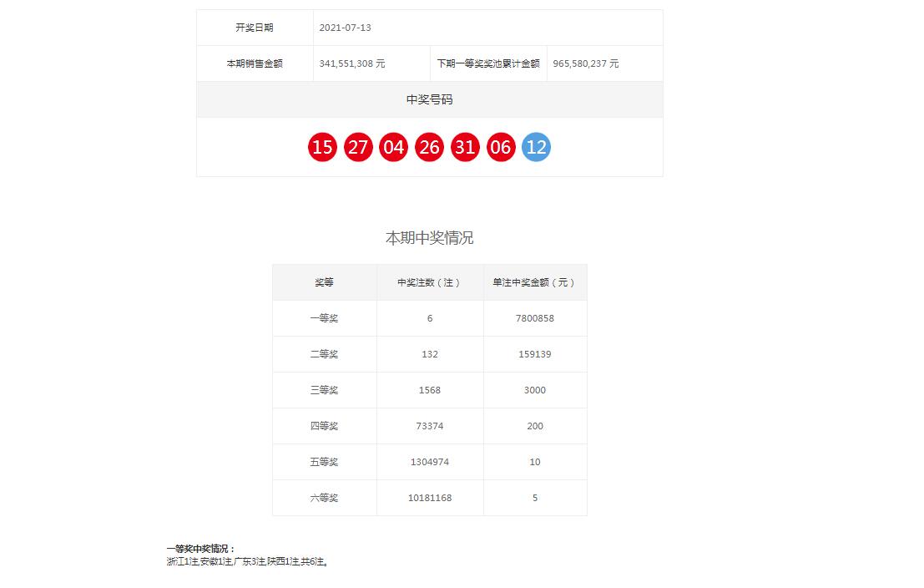Select second prize count 132
Viewport: 924px width, 588px height.
coord(430,354)
